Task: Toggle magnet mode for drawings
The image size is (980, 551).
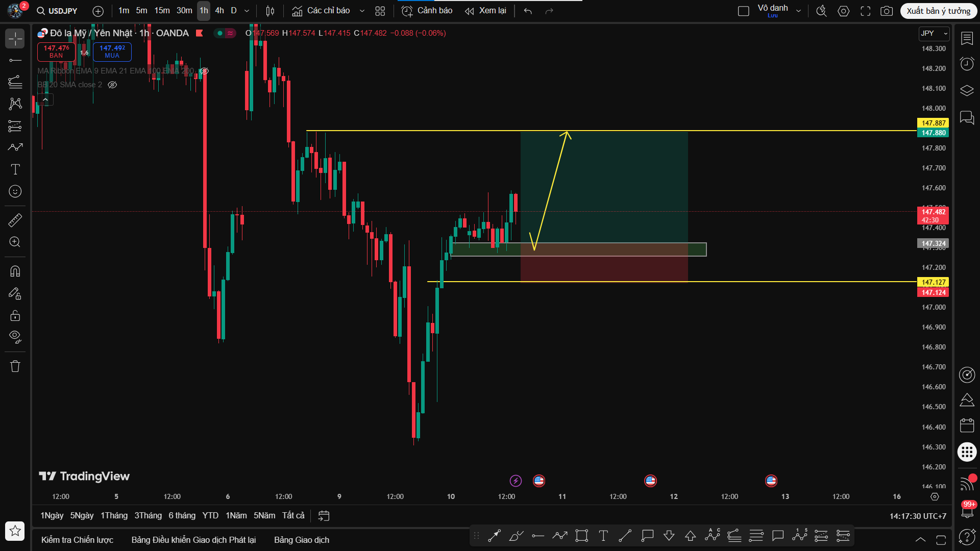Action: click(15, 271)
